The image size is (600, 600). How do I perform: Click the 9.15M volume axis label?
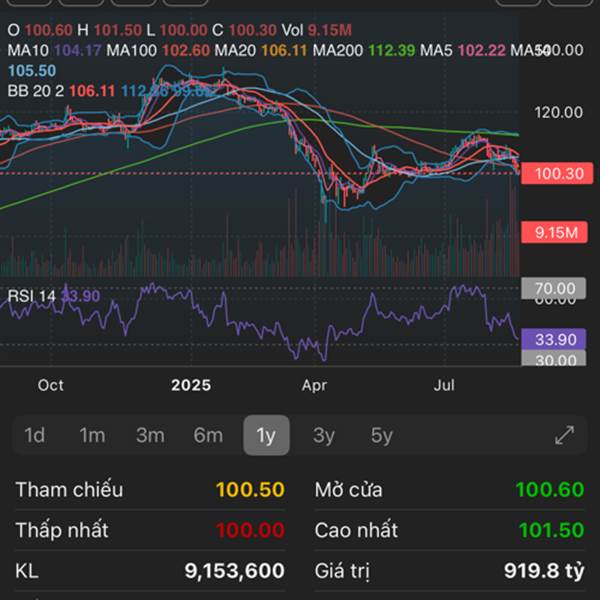pyautogui.click(x=554, y=232)
